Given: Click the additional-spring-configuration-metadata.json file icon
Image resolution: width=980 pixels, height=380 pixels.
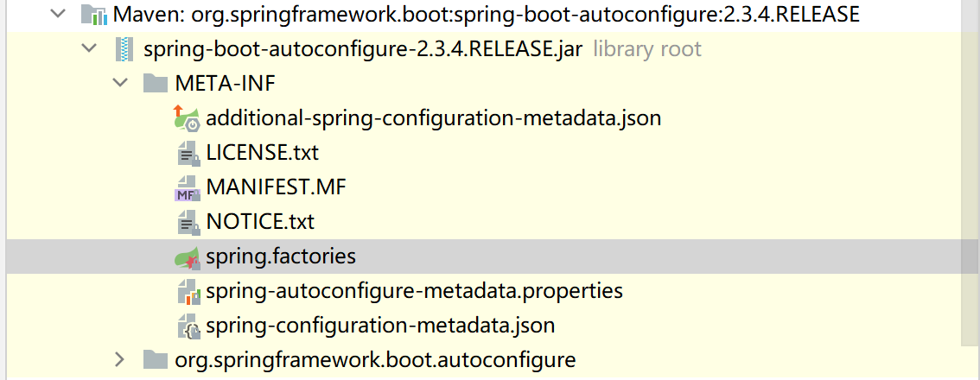Looking at the screenshot, I should click(187, 117).
